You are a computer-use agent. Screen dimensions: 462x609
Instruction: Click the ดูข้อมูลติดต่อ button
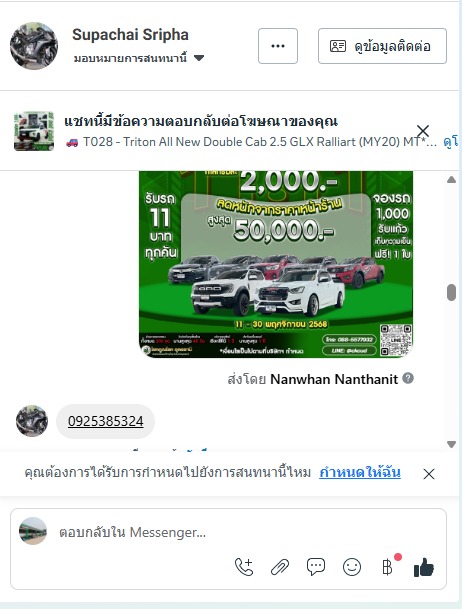pyautogui.click(x=382, y=46)
